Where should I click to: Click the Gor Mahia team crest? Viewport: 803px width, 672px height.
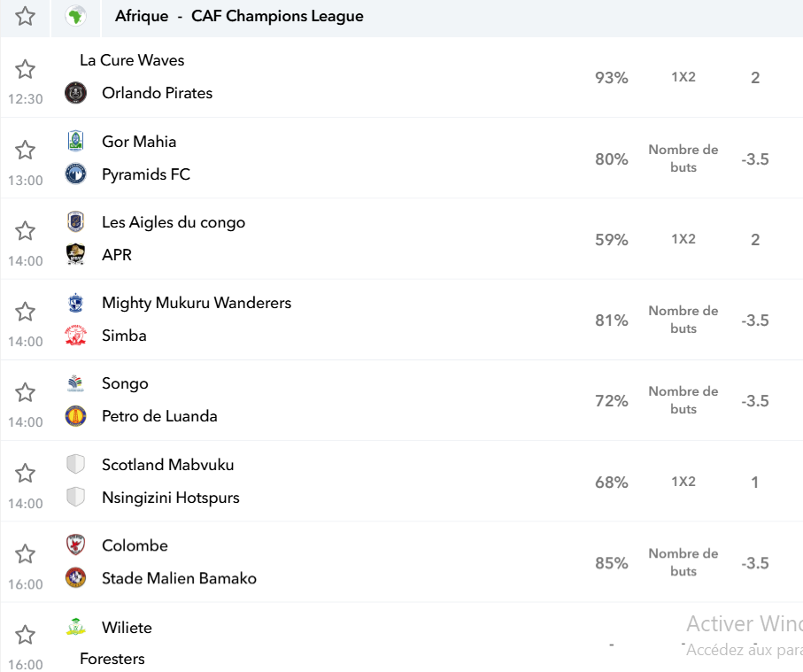click(x=75, y=142)
